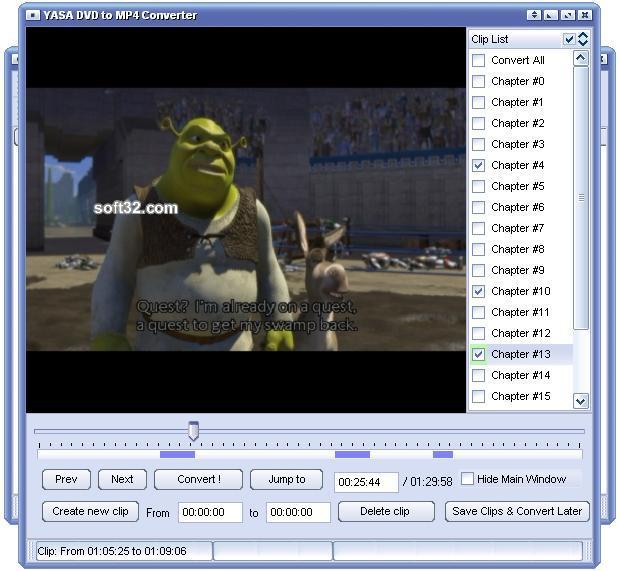Viewport: 619px width, 571px height.
Task: Click the Create new clip button
Action: click(90, 511)
